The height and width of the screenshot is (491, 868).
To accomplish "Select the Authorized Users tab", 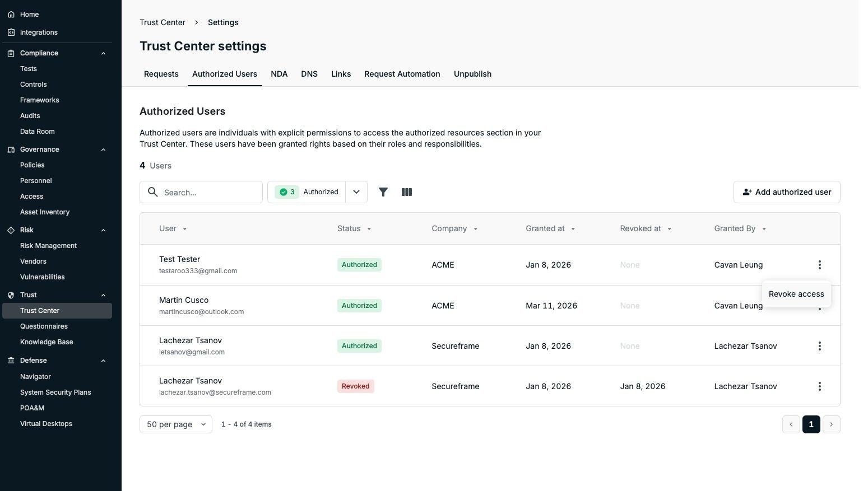I will pos(225,74).
